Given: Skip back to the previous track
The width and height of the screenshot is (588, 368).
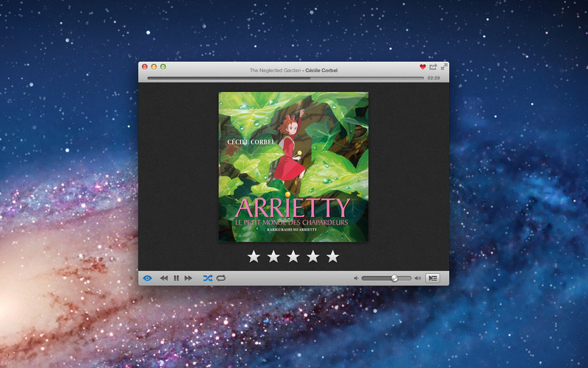Looking at the screenshot, I should (164, 278).
